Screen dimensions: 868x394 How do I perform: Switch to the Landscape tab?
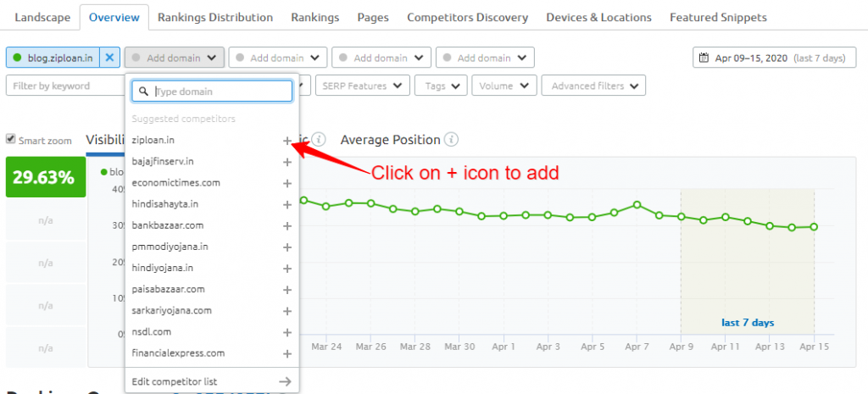tap(42, 18)
